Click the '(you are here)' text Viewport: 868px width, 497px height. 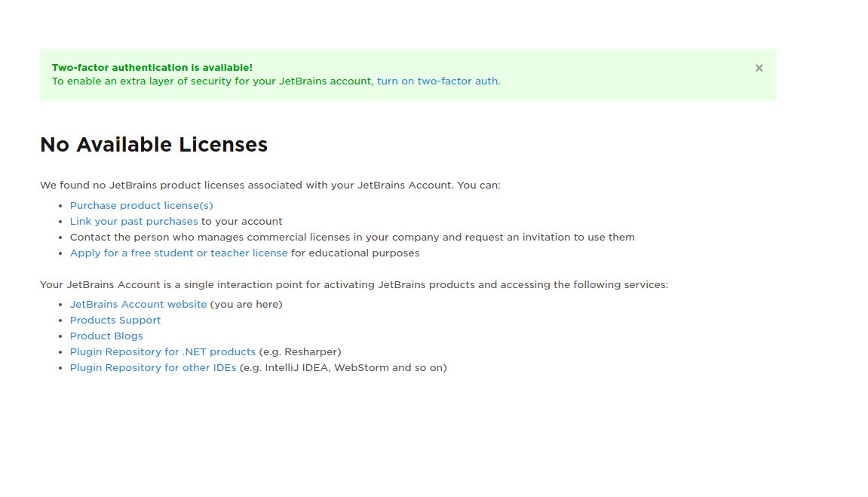coord(247,305)
